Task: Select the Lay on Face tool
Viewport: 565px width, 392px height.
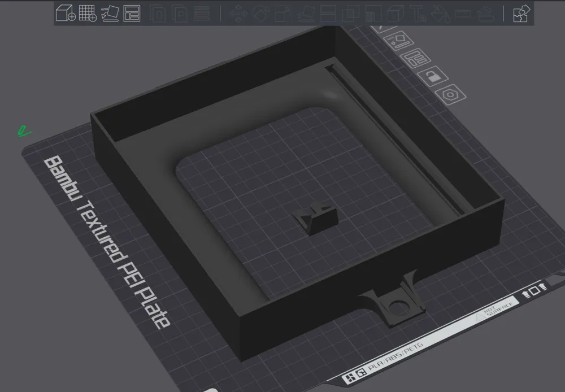Action: pos(306,14)
